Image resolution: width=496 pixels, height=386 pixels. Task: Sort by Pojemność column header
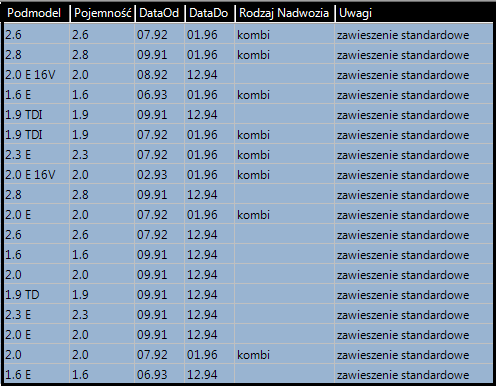click(102, 13)
